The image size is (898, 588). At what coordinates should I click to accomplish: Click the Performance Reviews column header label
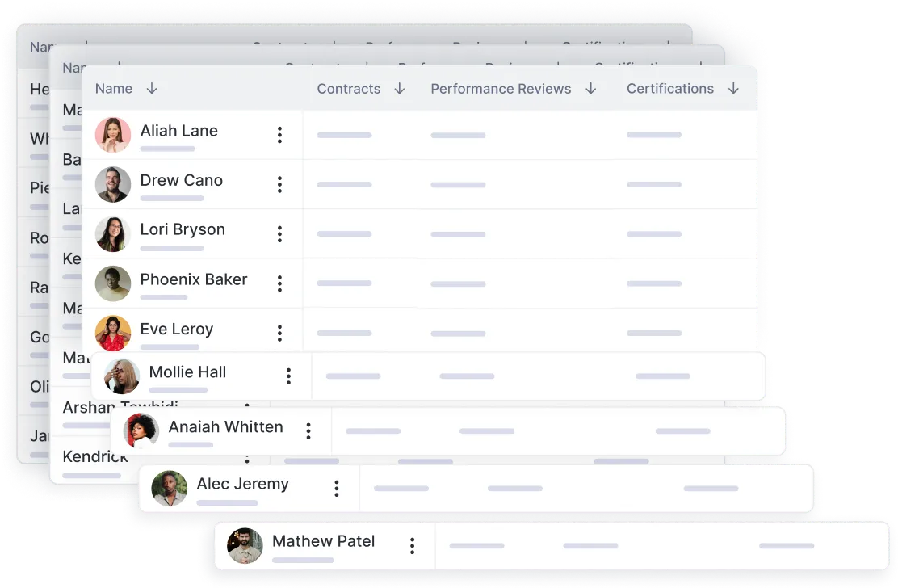coord(501,89)
